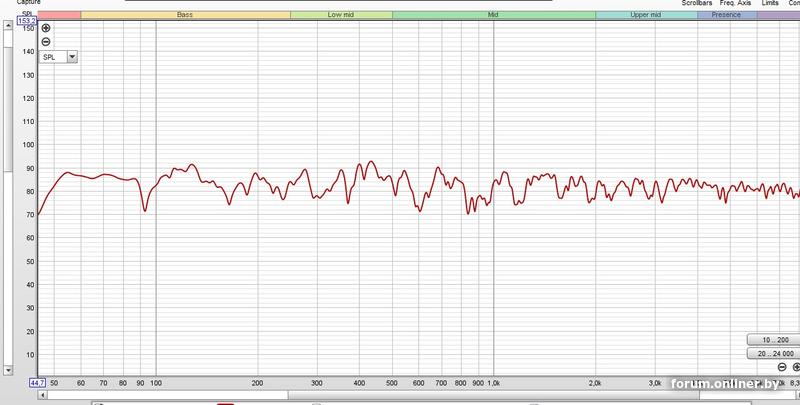Click the vertical scrollbar up arrow

8,25
